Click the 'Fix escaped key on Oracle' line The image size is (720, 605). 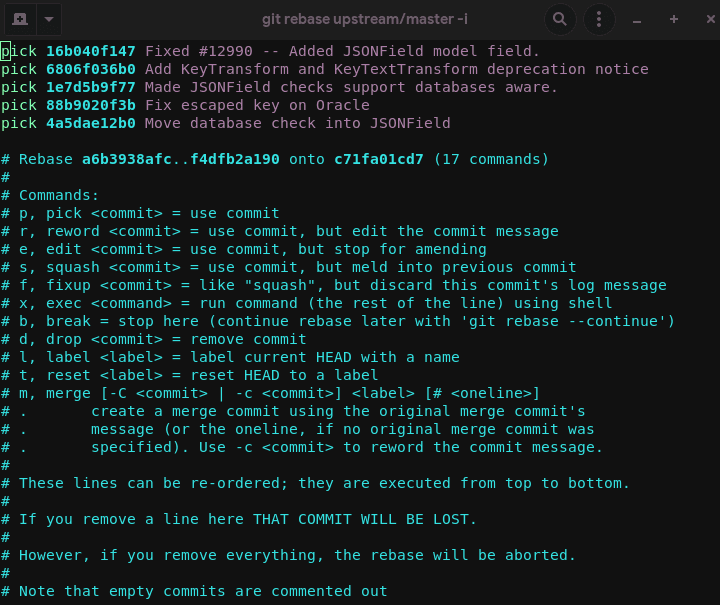[x=257, y=105]
